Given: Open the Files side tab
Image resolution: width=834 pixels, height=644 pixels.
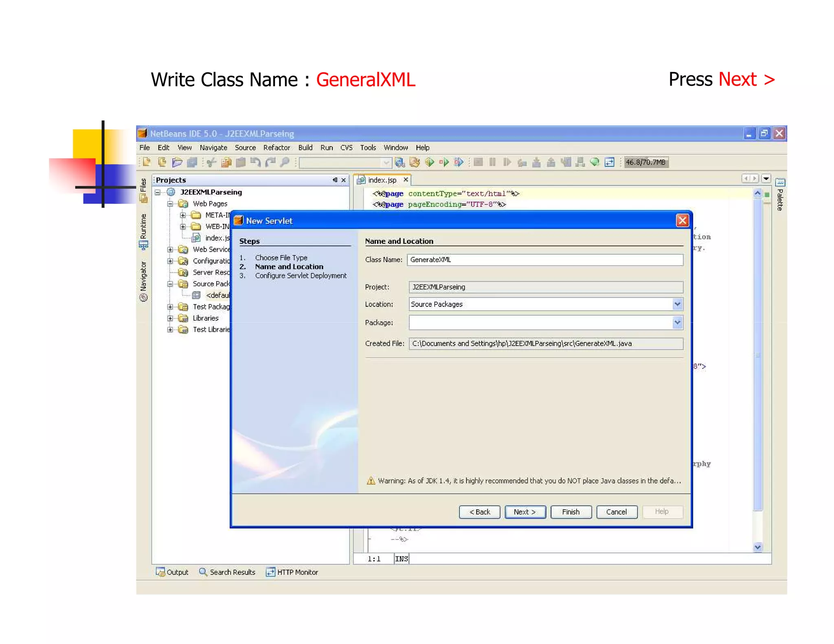Looking at the screenshot, I should click(143, 190).
